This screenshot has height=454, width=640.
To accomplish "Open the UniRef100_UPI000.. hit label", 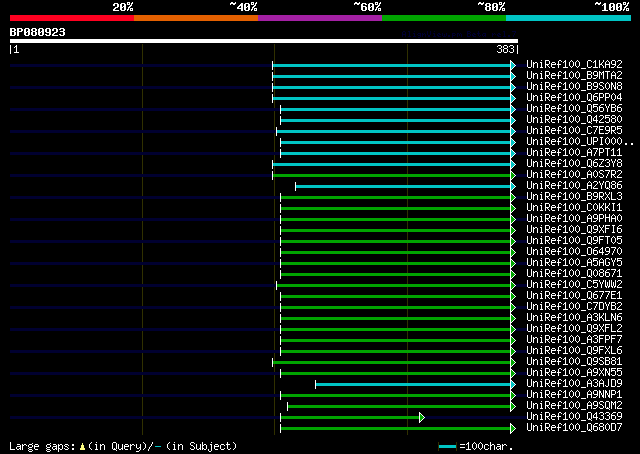I will click(580, 142).
